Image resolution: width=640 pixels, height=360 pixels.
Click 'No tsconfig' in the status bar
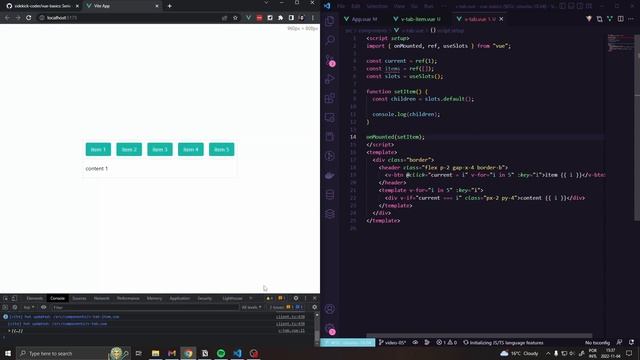point(597,343)
